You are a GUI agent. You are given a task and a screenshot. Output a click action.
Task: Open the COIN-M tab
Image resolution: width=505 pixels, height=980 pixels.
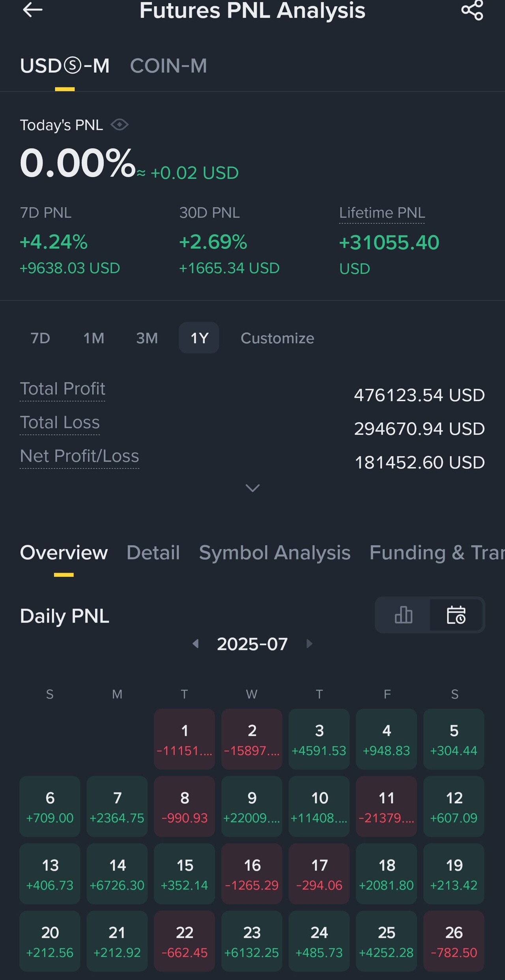pos(168,66)
